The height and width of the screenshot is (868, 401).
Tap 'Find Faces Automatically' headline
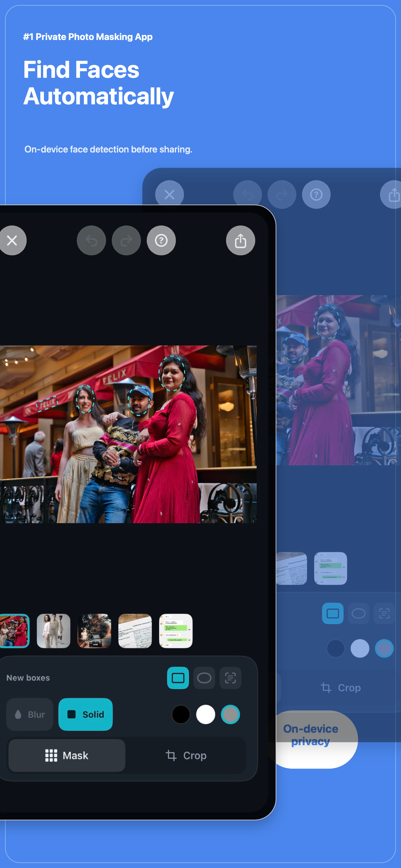pyautogui.click(x=98, y=83)
